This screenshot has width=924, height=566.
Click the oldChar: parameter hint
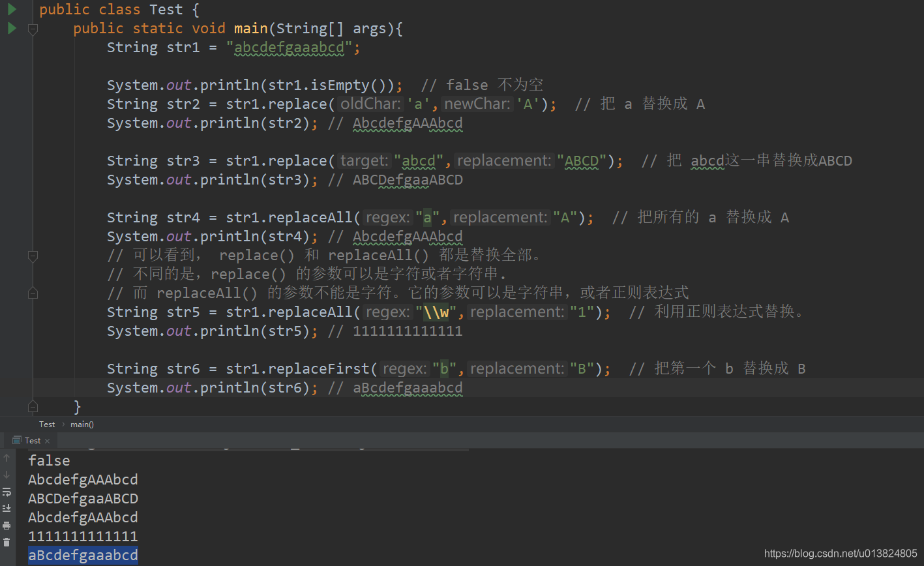370,104
